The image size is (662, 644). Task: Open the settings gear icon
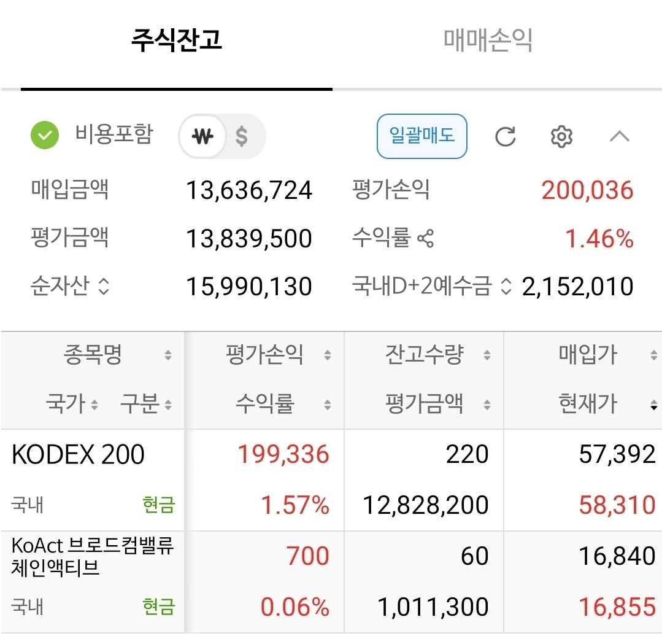point(561,136)
